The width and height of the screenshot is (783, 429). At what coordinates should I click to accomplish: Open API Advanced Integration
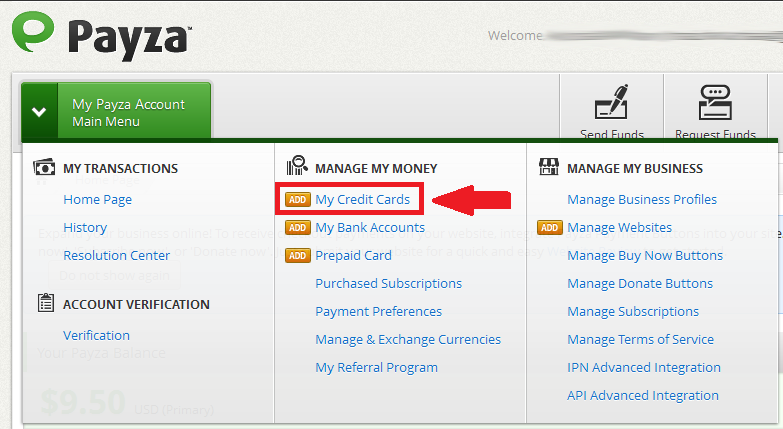643,396
